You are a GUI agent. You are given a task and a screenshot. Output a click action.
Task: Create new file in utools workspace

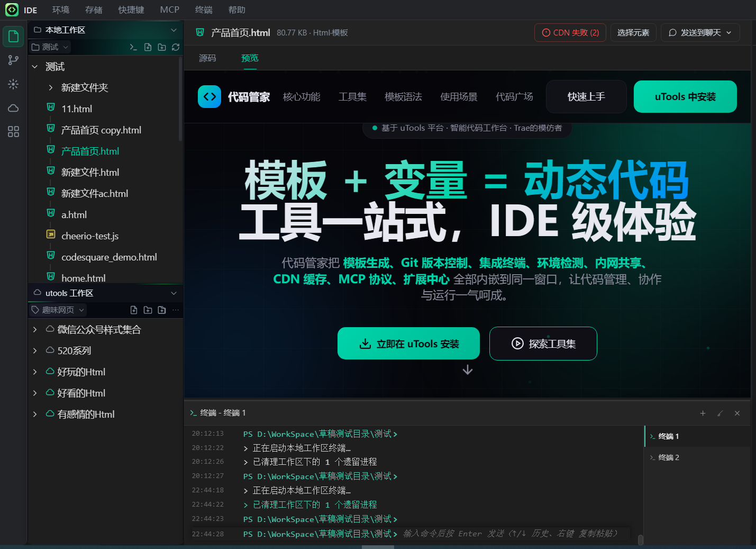click(x=134, y=310)
